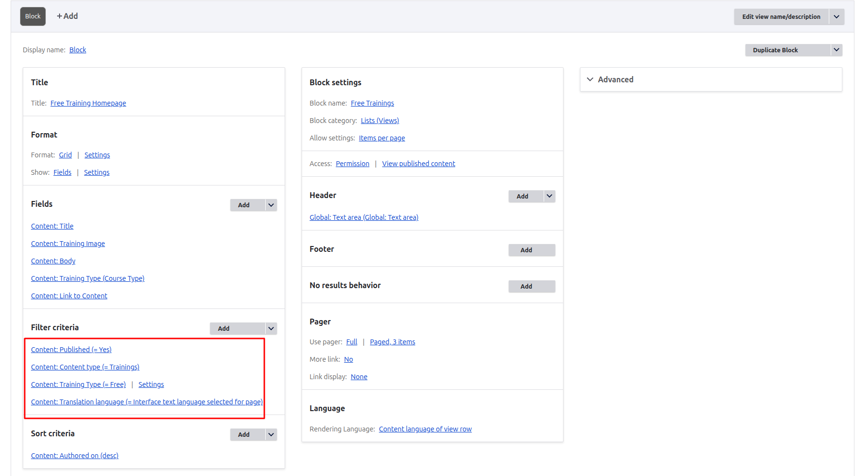Viewport: 868px width, 476px height.
Task: Click the Access Permission link
Action: 352,164
